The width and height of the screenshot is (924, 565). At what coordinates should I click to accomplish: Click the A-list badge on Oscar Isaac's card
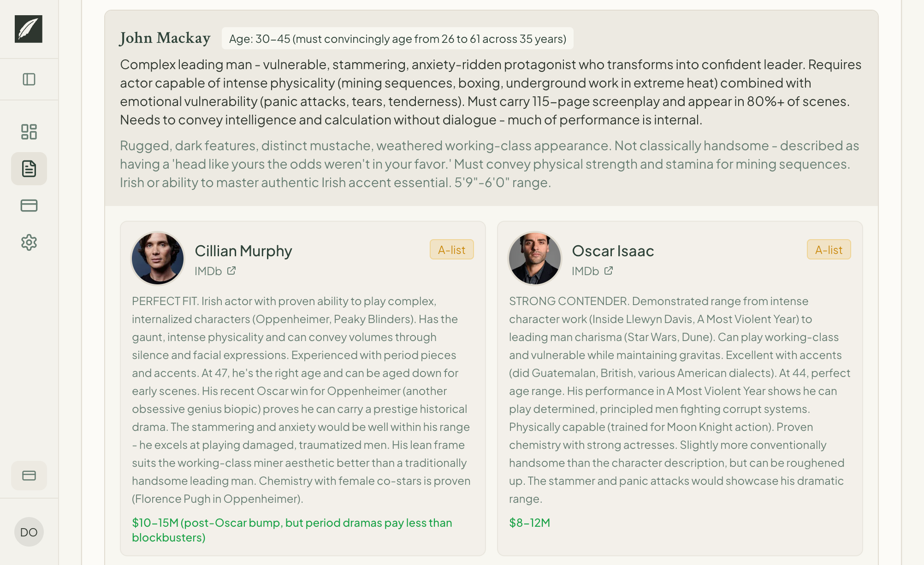829,249
